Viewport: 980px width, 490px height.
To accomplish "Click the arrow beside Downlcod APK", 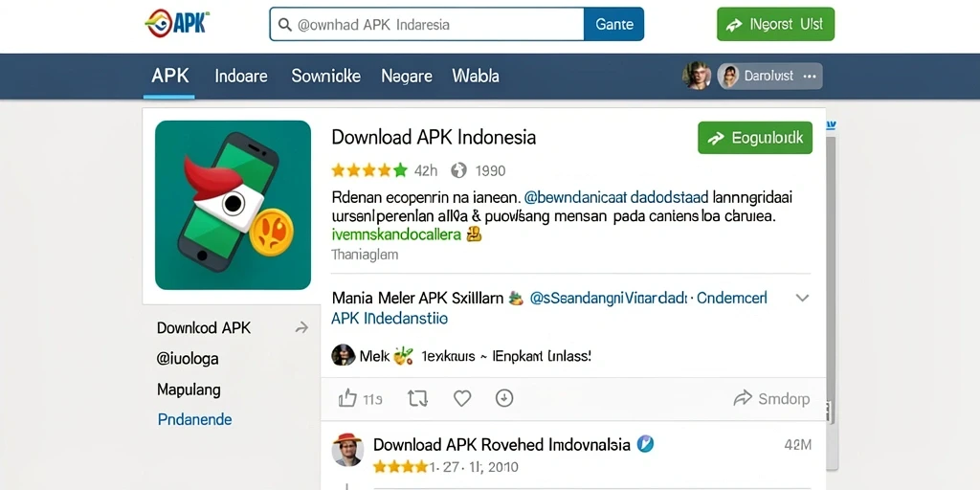I will pos(301,327).
